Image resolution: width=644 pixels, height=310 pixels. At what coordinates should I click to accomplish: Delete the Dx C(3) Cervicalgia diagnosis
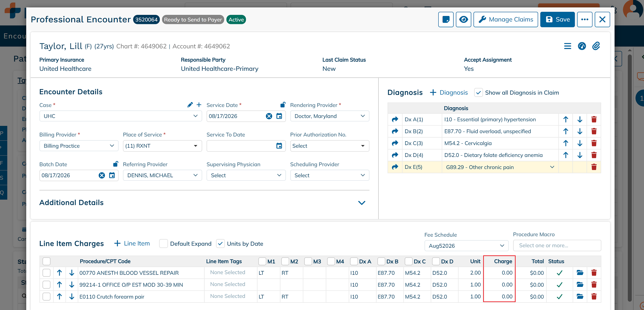tap(594, 143)
